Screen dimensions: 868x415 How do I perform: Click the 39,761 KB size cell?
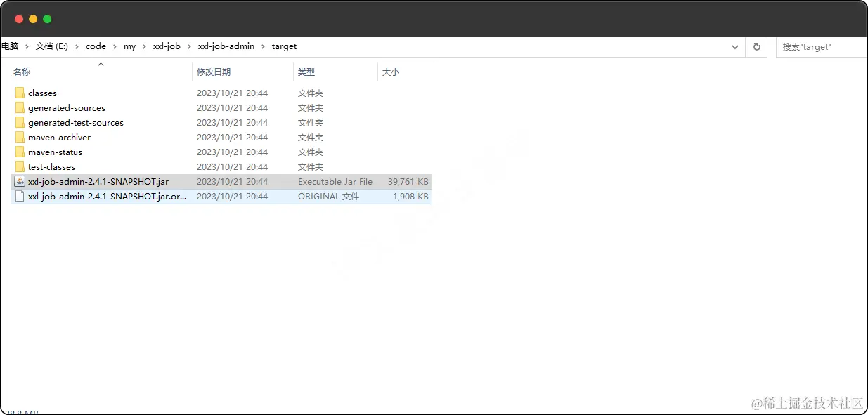click(x=408, y=181)
